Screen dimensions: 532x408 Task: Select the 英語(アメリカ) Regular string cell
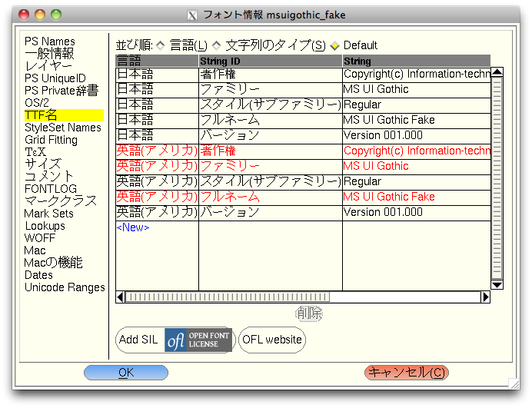[x=417, y=182]
